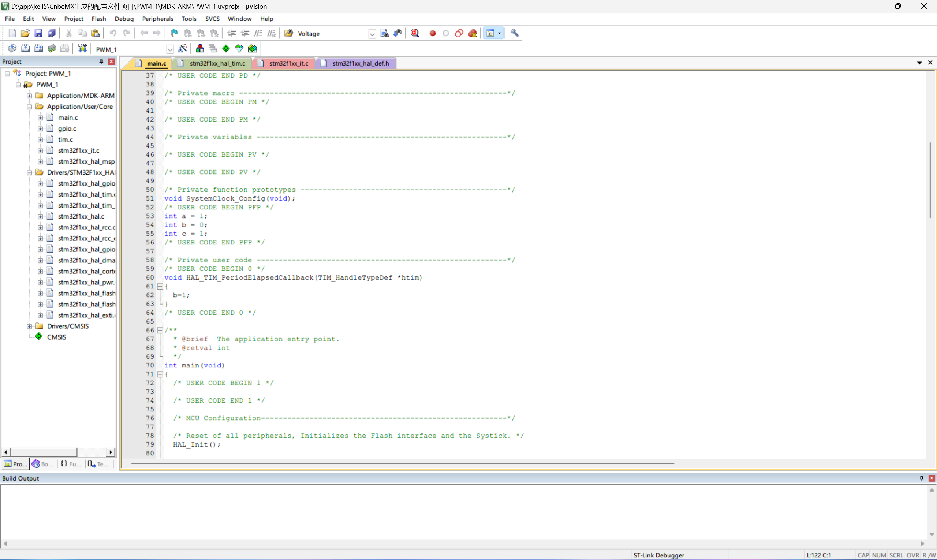Open Options for Target
This screenshot has width=937, height=560.
pos(183,48)
